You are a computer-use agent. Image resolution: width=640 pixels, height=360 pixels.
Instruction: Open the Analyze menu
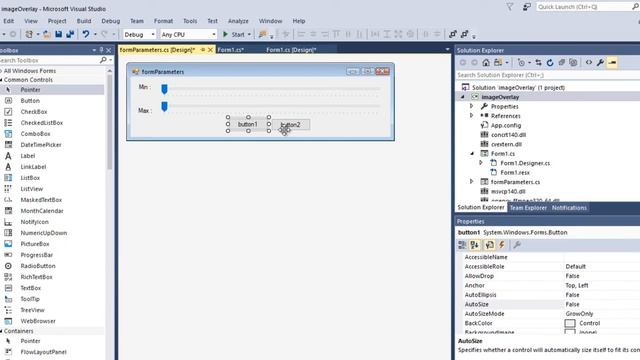click(238, 21)
